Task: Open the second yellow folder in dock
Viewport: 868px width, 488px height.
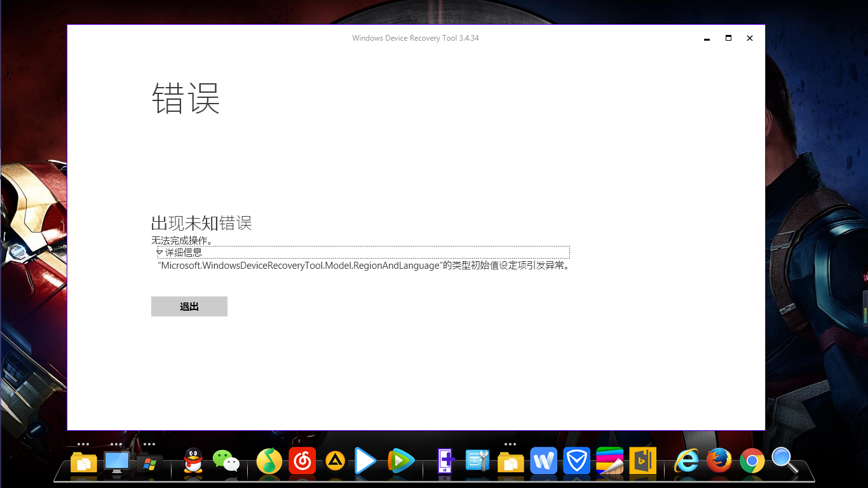Action: point(510,462)
